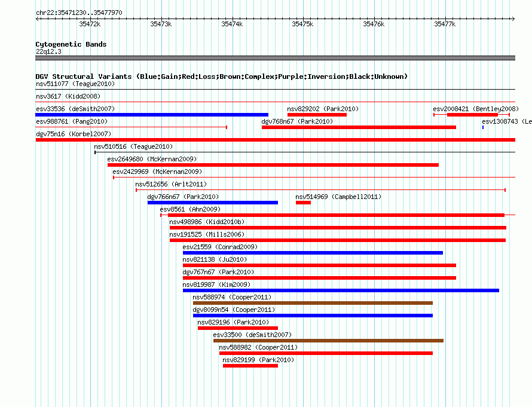Click the nsv512656 (Arlt2011) label
This screenshot has height=407, width=532.
[171, 184]
